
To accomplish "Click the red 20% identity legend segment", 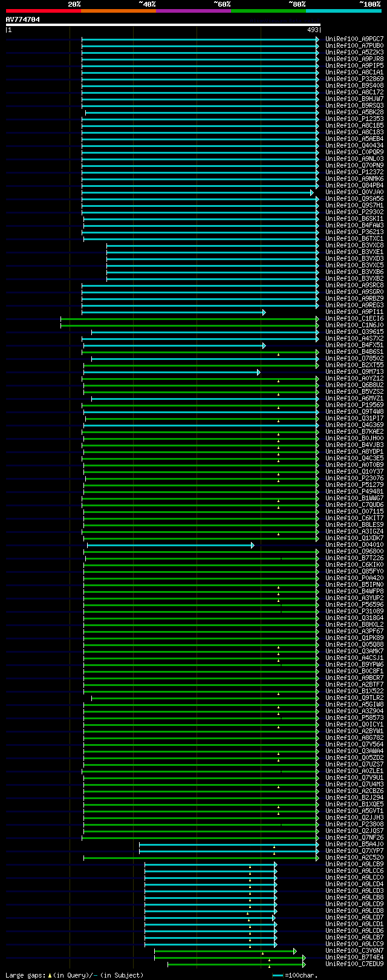I will (x=43, y=11).
